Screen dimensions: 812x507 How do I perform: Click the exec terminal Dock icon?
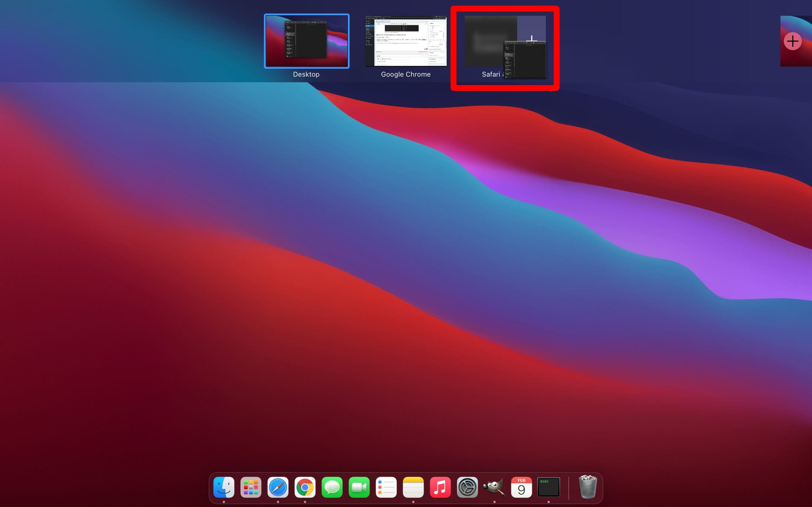pyautogui.click(x=548, y=487)
